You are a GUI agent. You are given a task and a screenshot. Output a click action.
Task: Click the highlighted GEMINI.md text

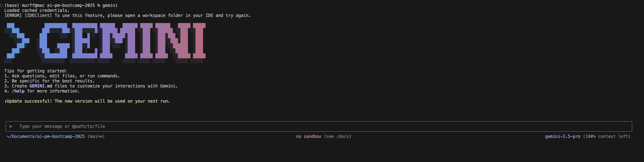point(41,86)
